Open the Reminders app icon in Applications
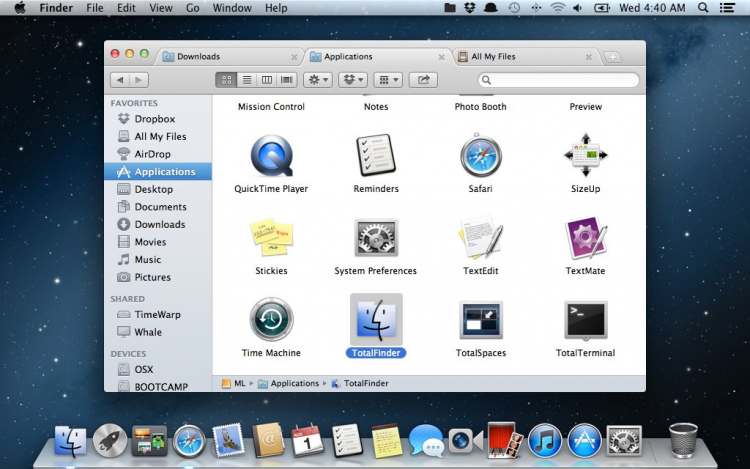750x469 pixels. tap(376, 156)
